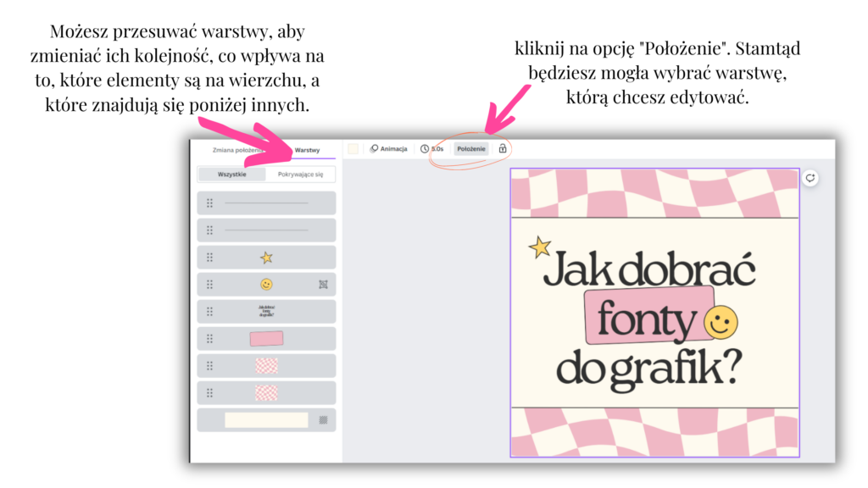Image resolution: width=868 pixels, height=488 pixels.
Task: Switch to the Zmiana położenia tab
Action: click(239, 150)
